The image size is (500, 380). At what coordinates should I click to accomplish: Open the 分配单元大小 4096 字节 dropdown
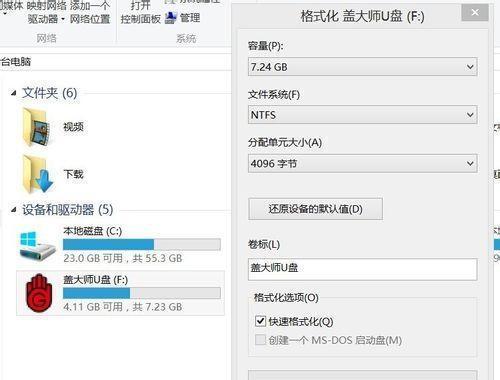coord(362,163)
